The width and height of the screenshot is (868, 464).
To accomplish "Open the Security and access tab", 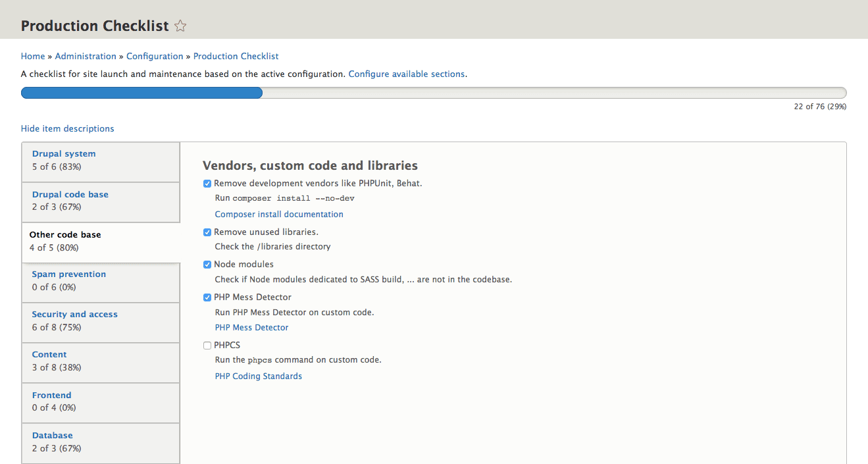I will 74,315.
